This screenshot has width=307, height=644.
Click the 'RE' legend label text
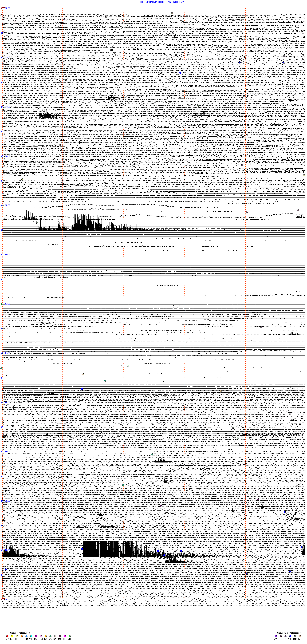295,639
